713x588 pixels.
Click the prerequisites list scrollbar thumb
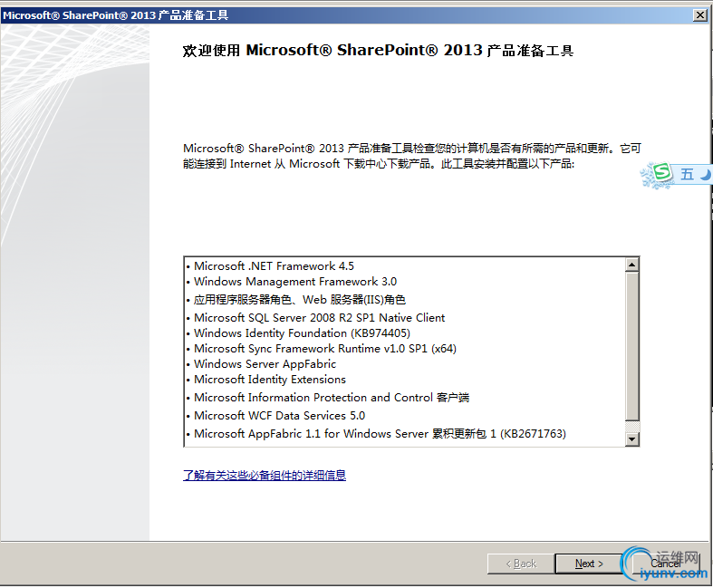point(632,346)
